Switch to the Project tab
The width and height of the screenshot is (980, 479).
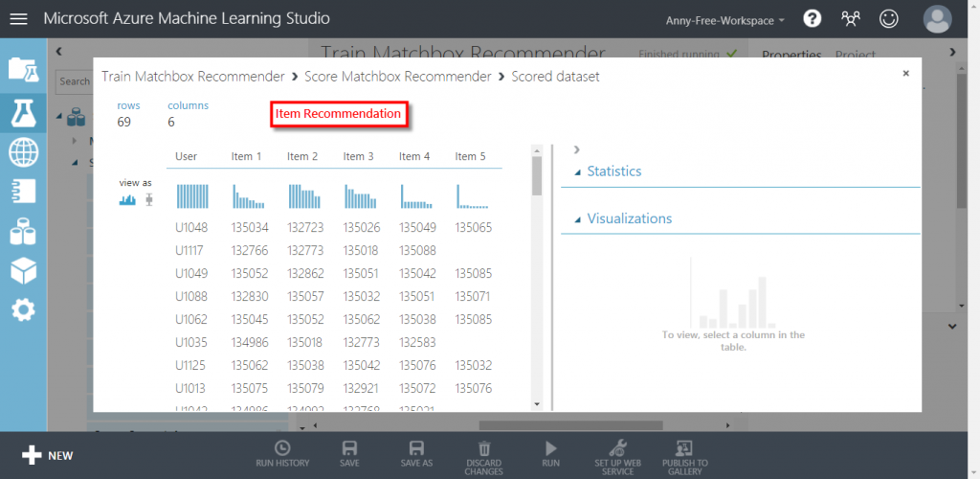[x=855, y=55]
